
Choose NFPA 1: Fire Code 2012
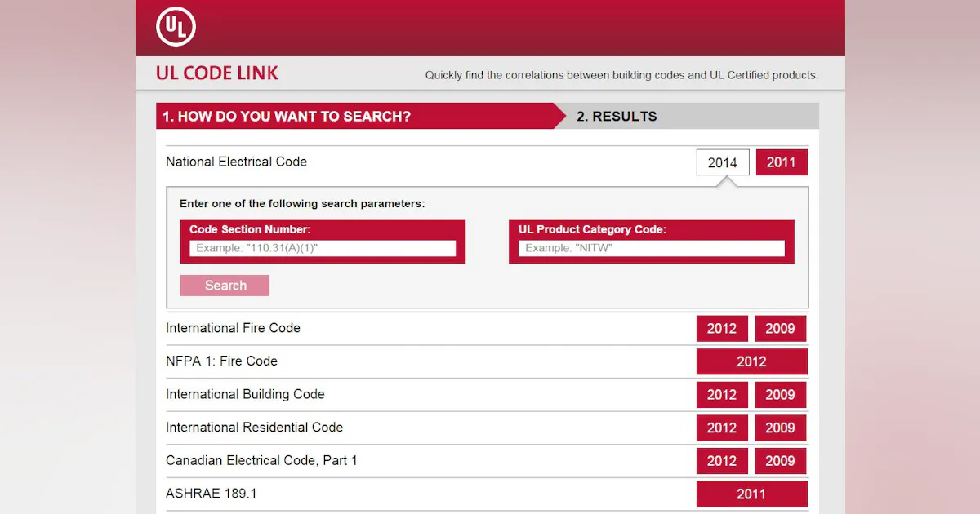[x=752, y=361]
